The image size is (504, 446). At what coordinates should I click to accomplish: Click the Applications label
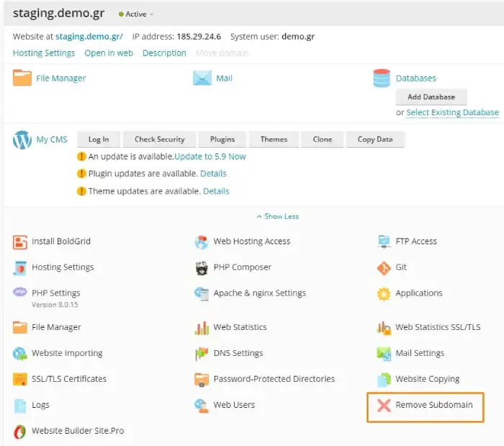pyautogui.click(x=419, y=293)
